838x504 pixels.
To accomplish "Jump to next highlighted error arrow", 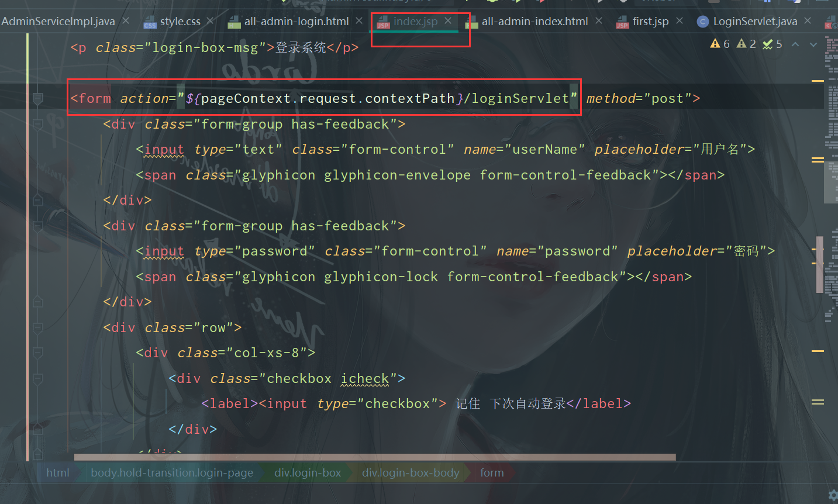I will click(813, 44).
